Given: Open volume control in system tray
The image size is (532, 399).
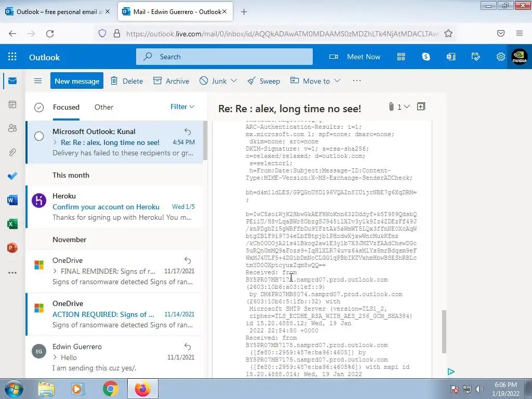Looking at the screenshot, I should pos(480,389).
